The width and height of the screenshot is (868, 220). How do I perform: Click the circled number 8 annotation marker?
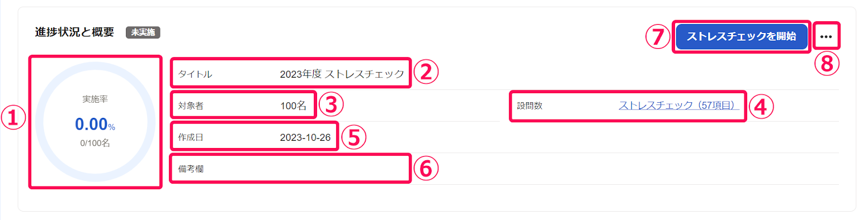[x=827, y=63]
